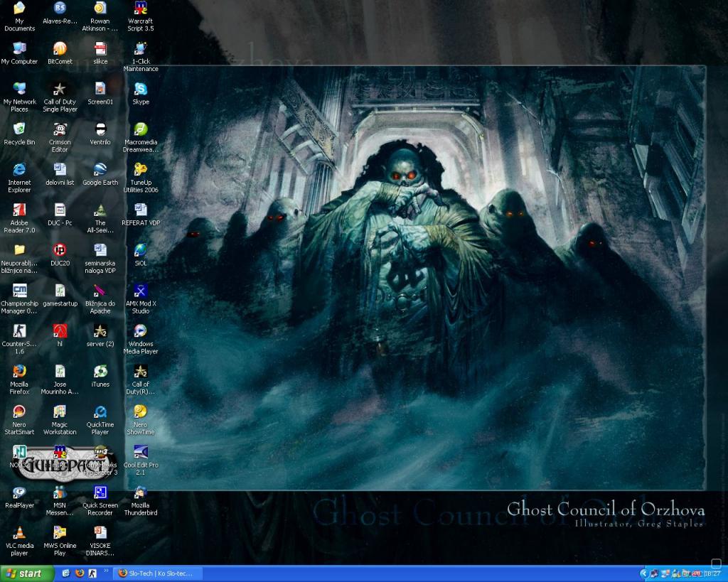728x582 pixels.
Task: Open the delovni list document
Action: pos(60,174)
